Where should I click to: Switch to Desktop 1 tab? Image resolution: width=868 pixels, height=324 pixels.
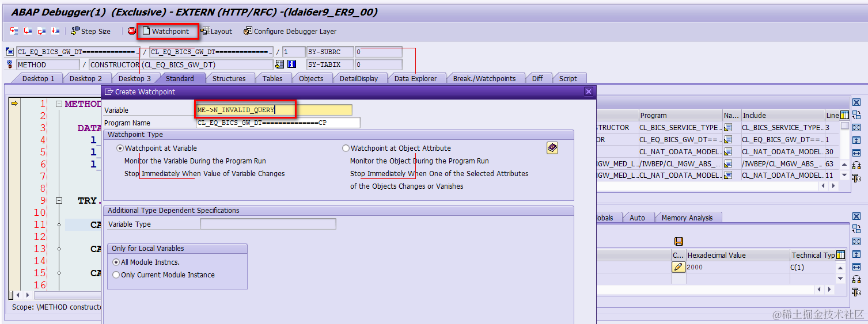click(x=38, y=78)
